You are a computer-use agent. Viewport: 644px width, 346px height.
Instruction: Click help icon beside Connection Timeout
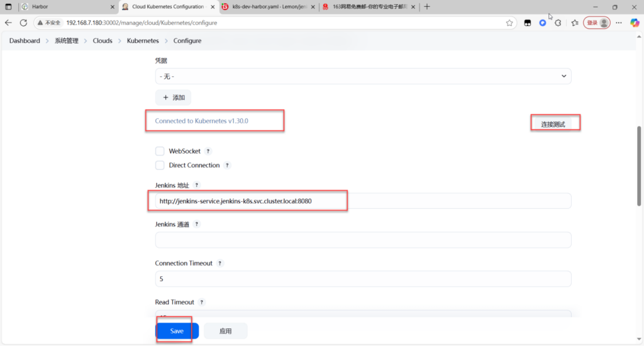click(x=219, y=264)
